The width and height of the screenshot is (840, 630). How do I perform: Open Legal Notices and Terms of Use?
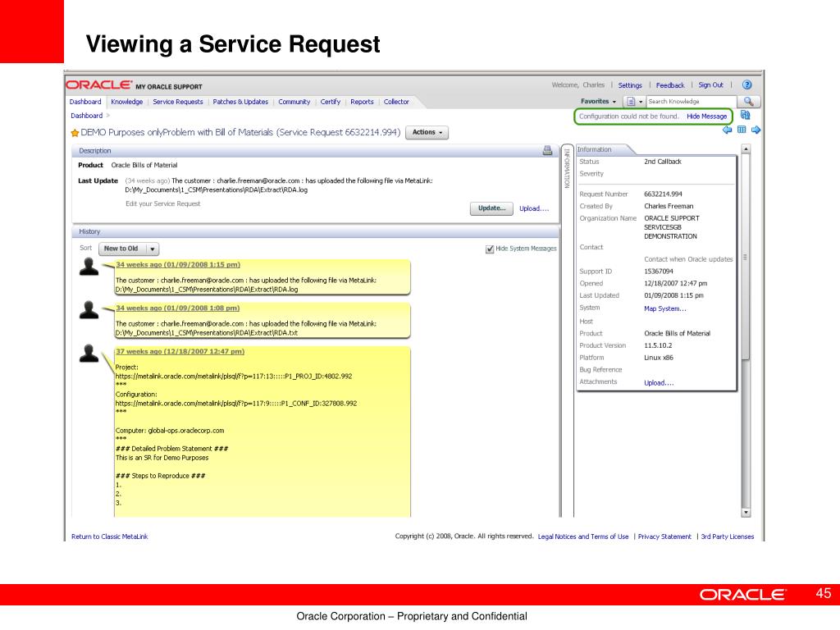(x=583, y=536)
